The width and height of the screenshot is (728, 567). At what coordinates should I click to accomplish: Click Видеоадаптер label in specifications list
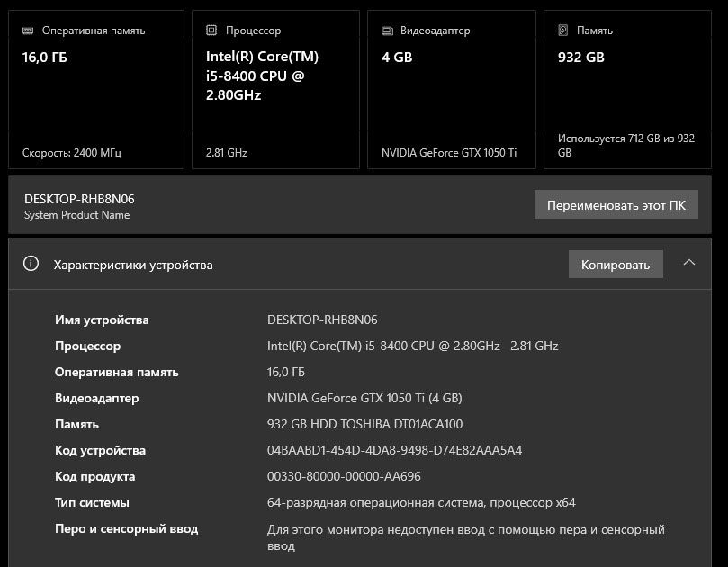[x=96, y=399]
